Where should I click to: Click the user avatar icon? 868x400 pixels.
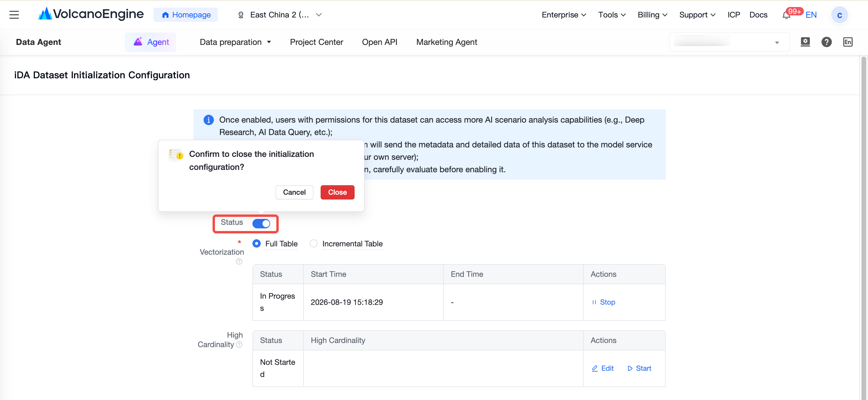(x=839, y=15)
